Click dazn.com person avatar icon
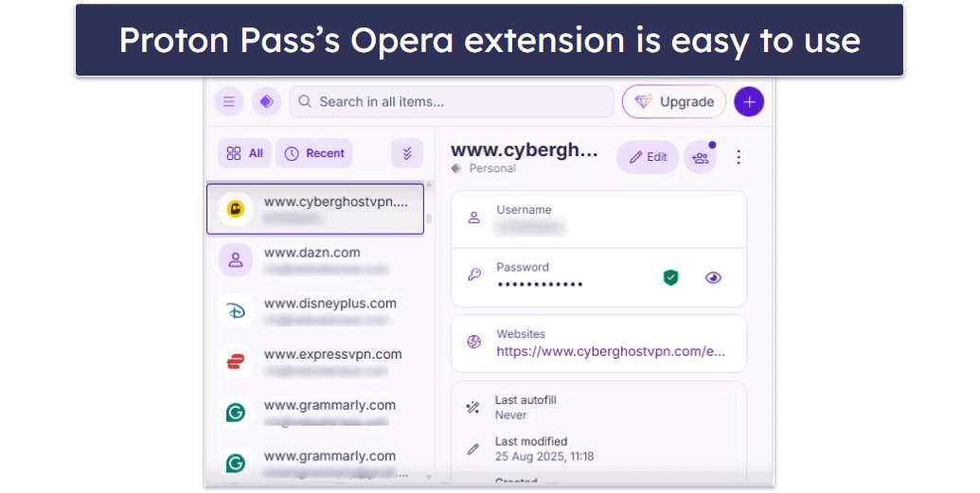 [236, 260]
